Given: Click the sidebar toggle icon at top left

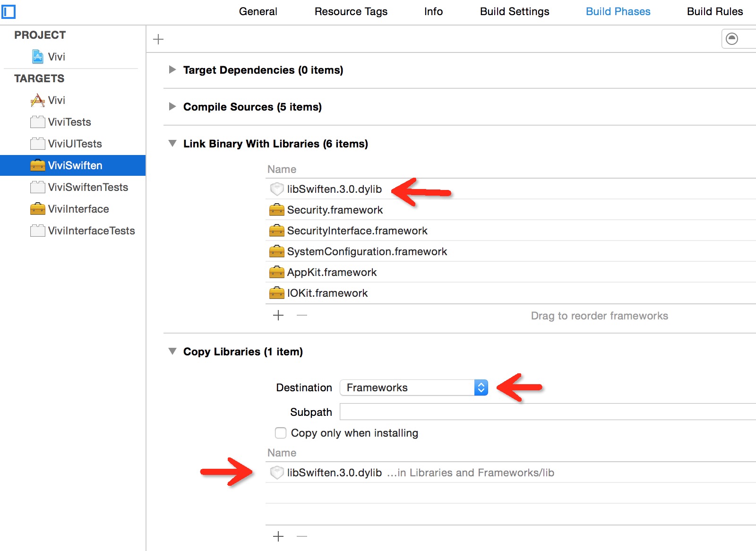Looking at the screenshot, I should point(9,11).
